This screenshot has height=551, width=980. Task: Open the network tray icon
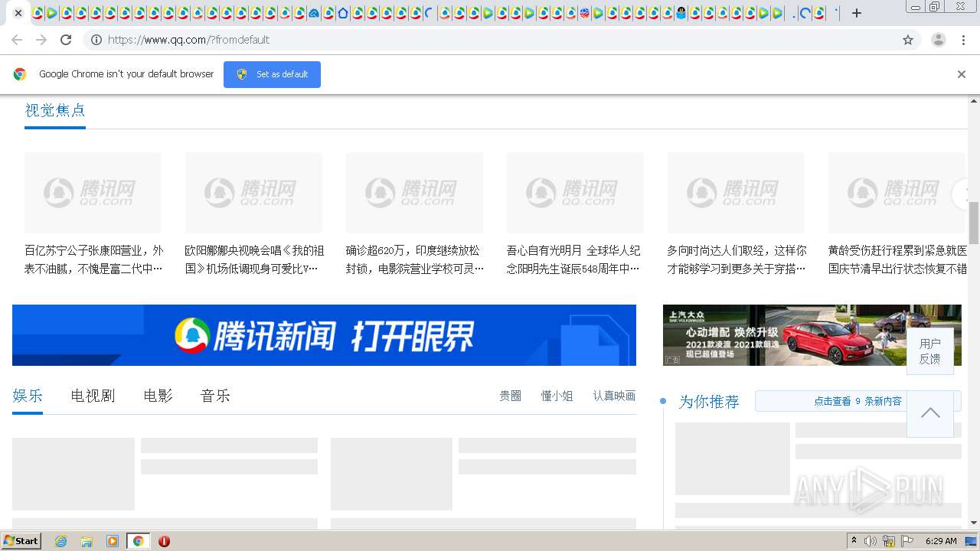pos(889,541)
